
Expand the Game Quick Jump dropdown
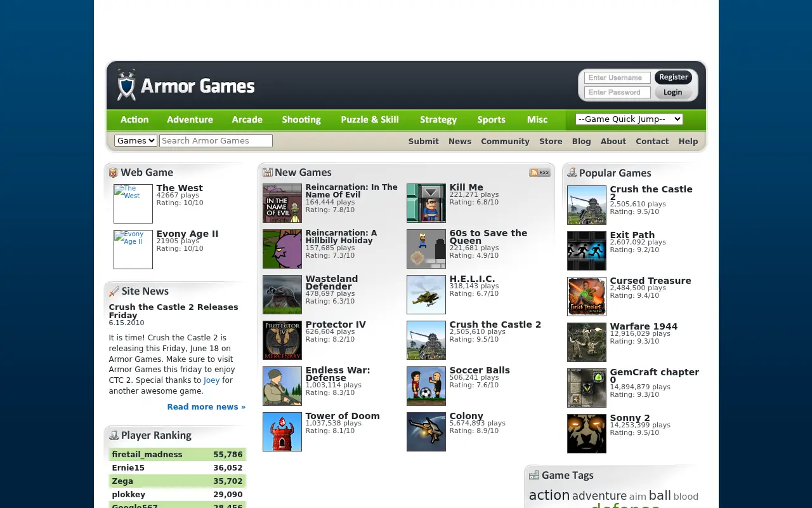(x=629, y=119)
